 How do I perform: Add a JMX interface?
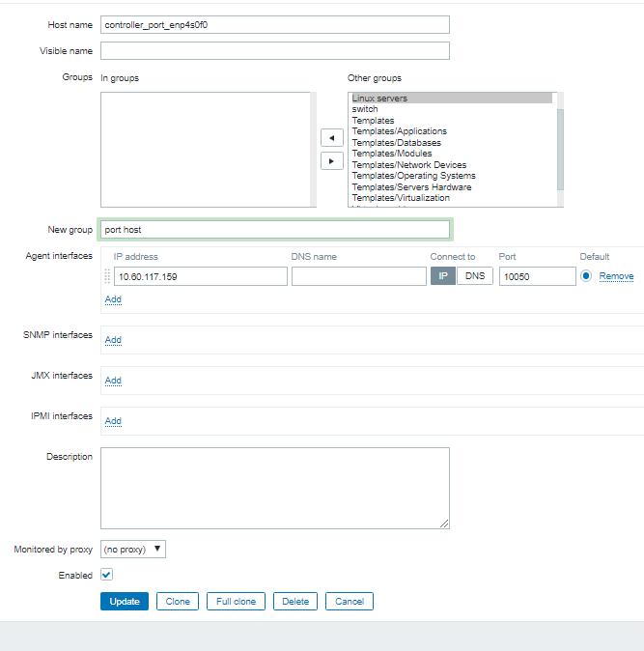113,381
